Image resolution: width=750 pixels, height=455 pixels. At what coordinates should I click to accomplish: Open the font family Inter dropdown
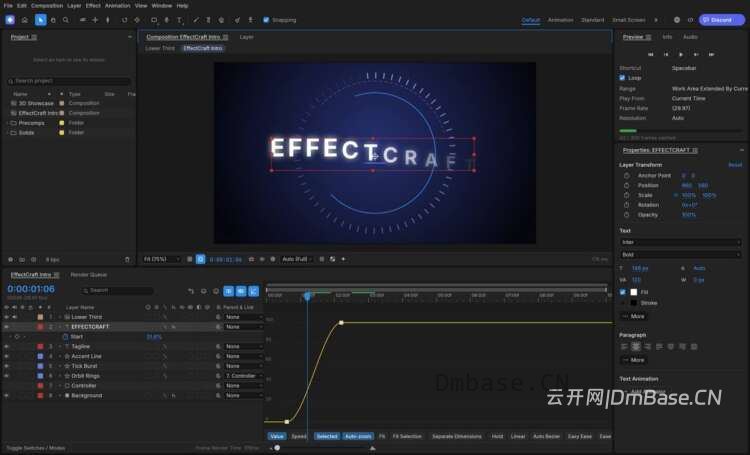(681, 243)
